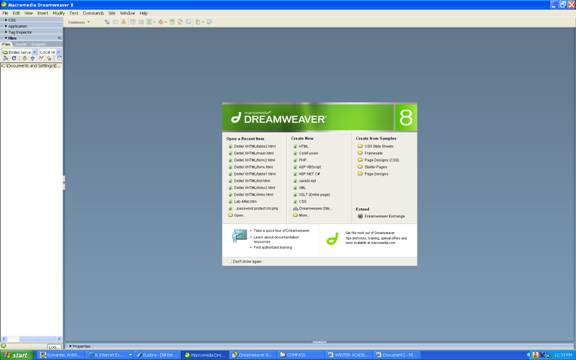
Task: Open the Insert menu
Action: (43, 13)
